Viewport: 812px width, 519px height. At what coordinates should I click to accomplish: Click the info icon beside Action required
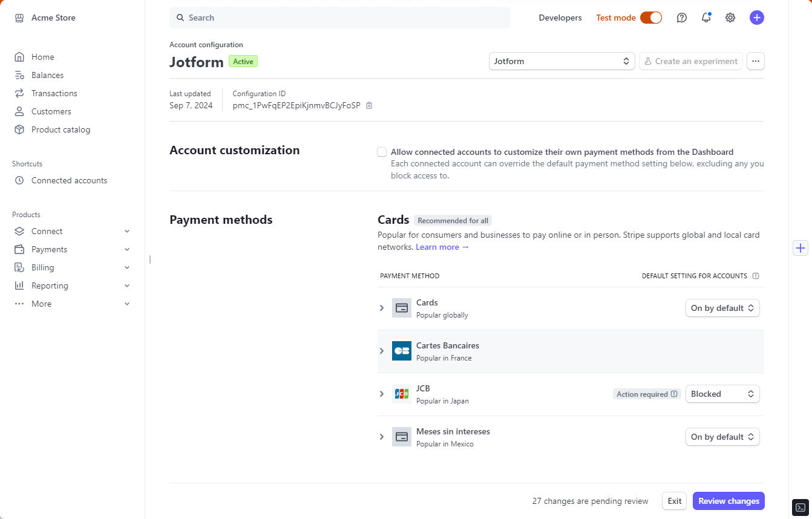674,394
